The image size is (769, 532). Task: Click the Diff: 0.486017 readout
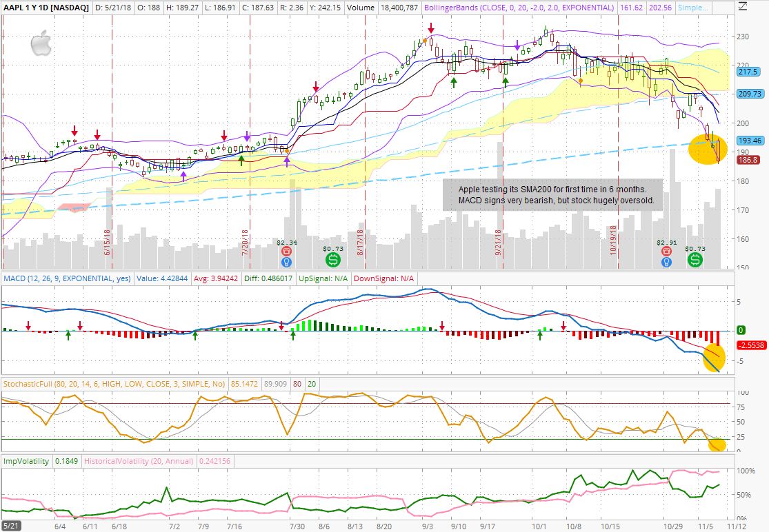(268, 278)
